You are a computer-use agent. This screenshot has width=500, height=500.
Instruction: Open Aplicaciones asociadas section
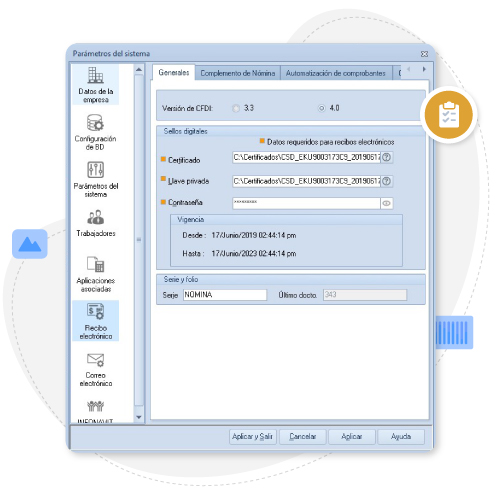click(x=96, y=274)
